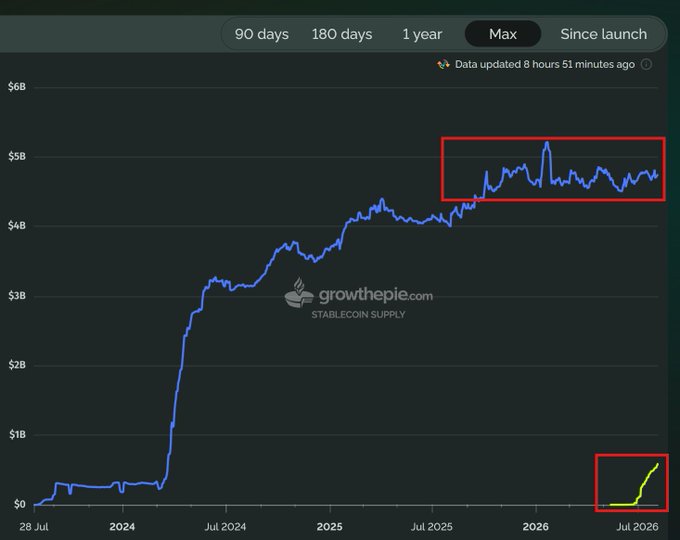
Task: Click the colorful data source logo icon
Action: [x=443, y=65]
